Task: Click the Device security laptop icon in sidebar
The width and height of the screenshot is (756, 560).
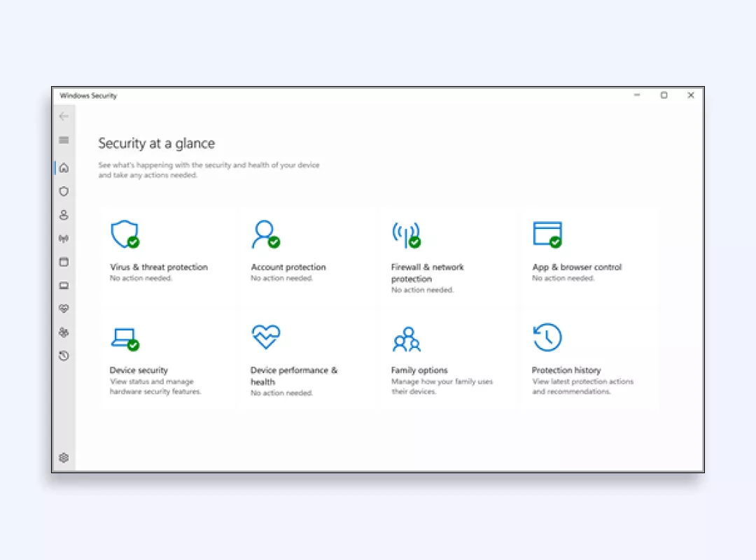Action: click(x=64, y=286)
